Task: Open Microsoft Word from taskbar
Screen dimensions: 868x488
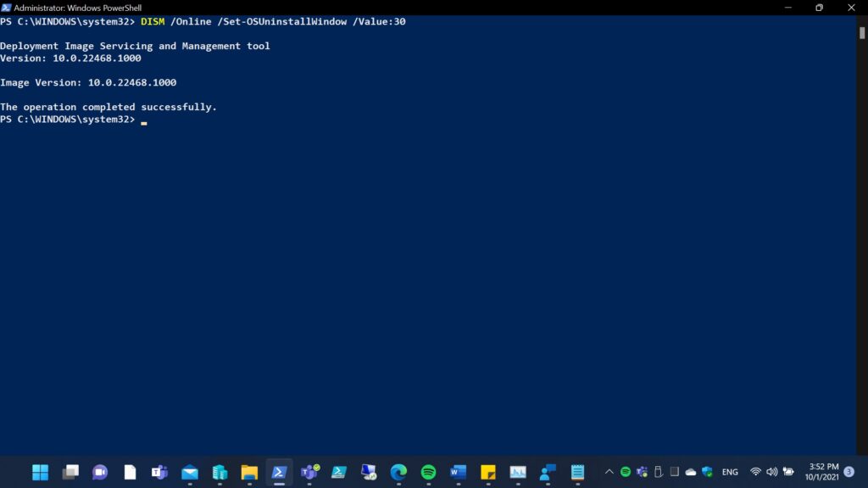Action: pyautogui.click(x=459, y=472)
